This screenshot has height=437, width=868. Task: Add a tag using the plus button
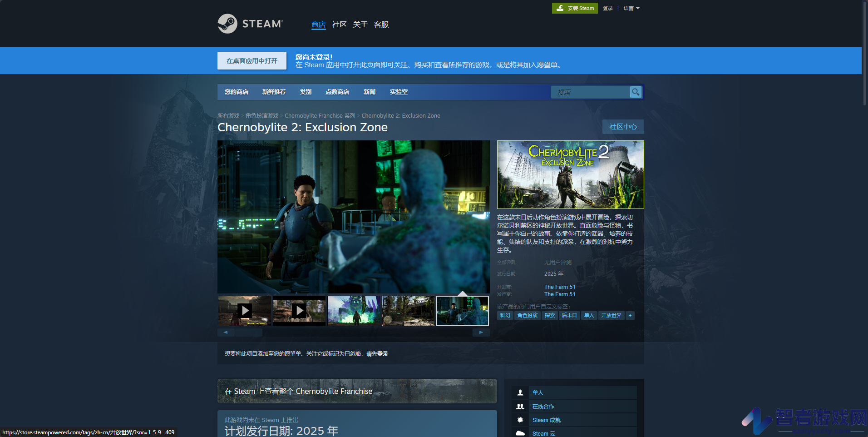tap(630, 315)
